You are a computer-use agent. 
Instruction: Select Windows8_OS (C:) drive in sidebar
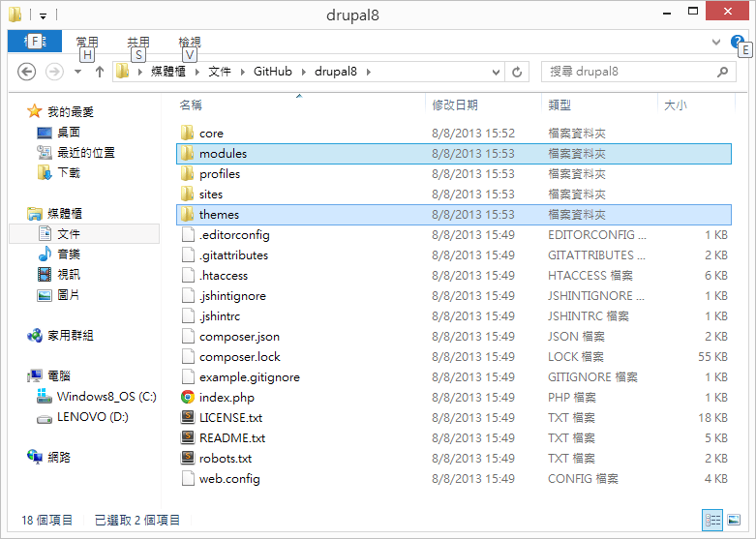click(106, 397)
